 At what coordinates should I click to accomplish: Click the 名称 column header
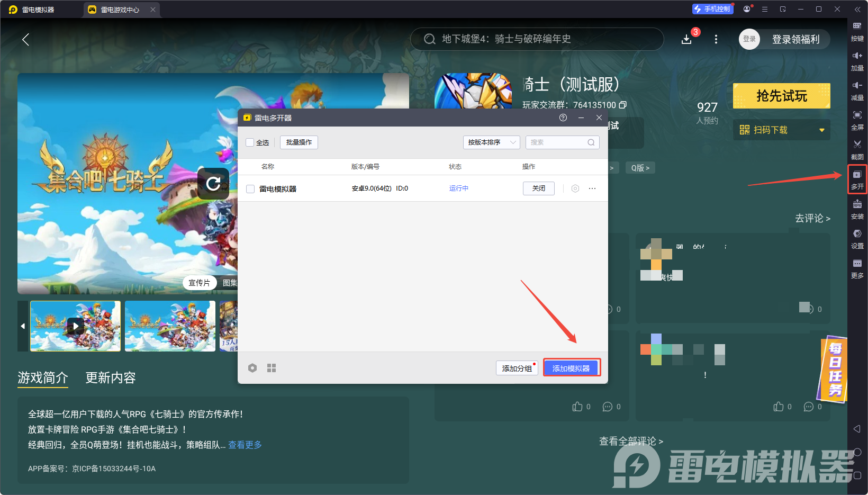268,167
